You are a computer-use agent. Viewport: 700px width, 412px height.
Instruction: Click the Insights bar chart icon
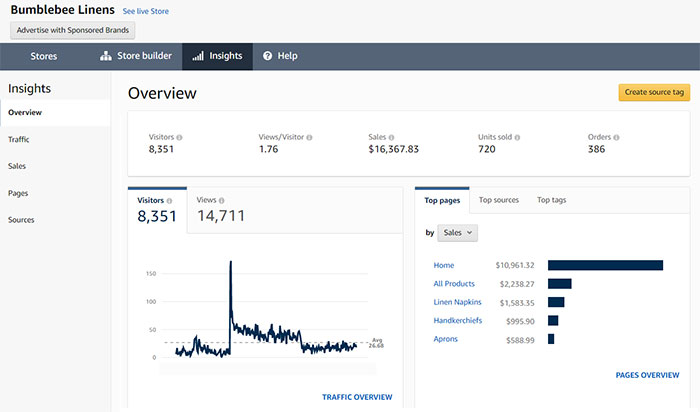198,56
